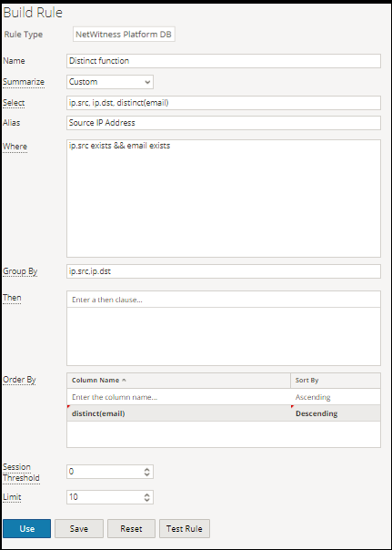Edit the Alias field 'Source IP Address'
Screen dimensions: 392x550
pos(224,123)
